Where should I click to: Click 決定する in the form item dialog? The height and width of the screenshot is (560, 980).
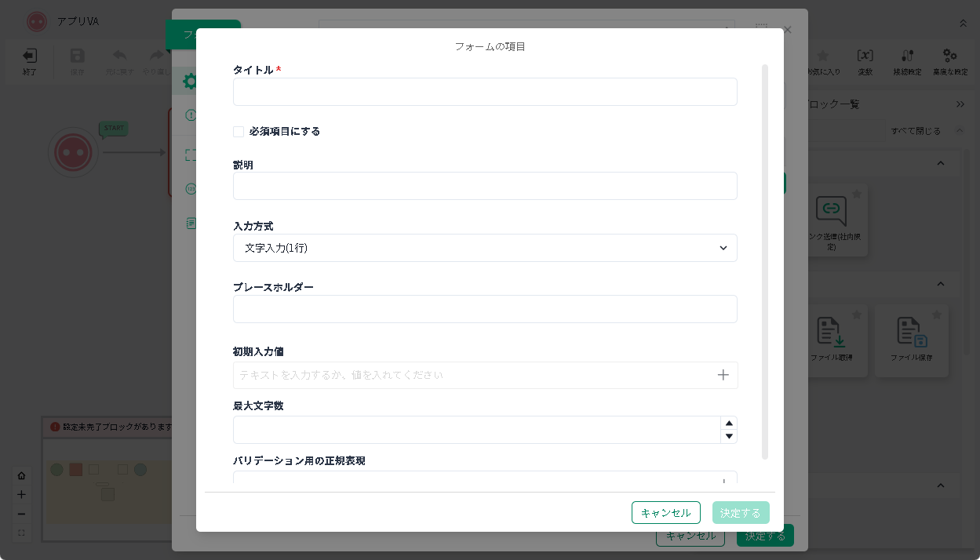pyautogui.click(x=740, y=513)
